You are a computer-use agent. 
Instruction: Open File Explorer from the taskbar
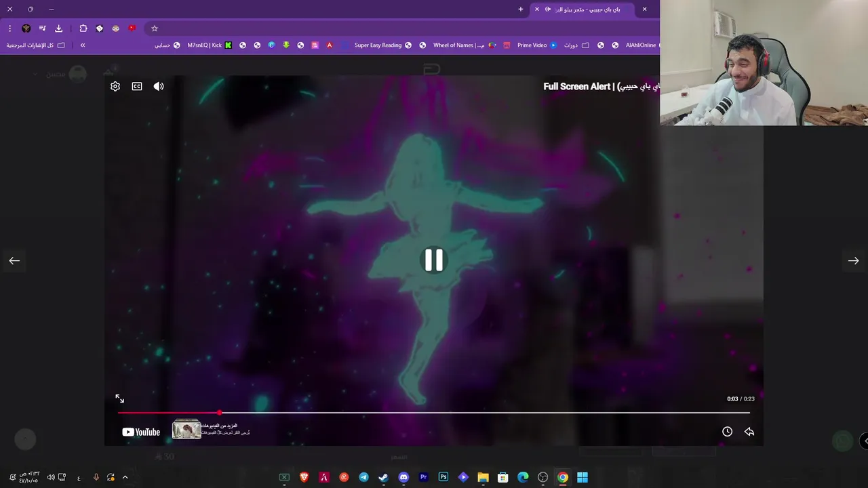tap(483, 477)
